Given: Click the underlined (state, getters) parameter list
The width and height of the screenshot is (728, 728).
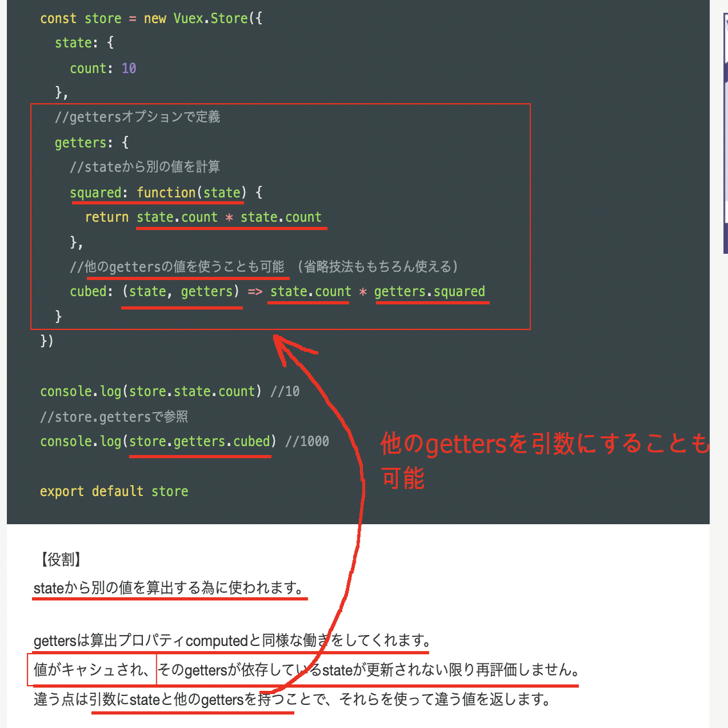Looking at the screenshot, I should pos(181,291).
